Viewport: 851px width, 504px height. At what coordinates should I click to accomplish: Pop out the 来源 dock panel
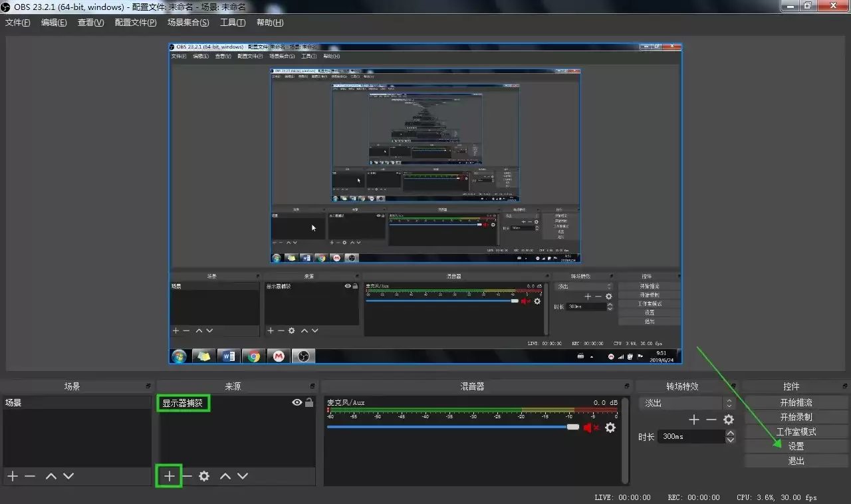click(x=312, y=386)
